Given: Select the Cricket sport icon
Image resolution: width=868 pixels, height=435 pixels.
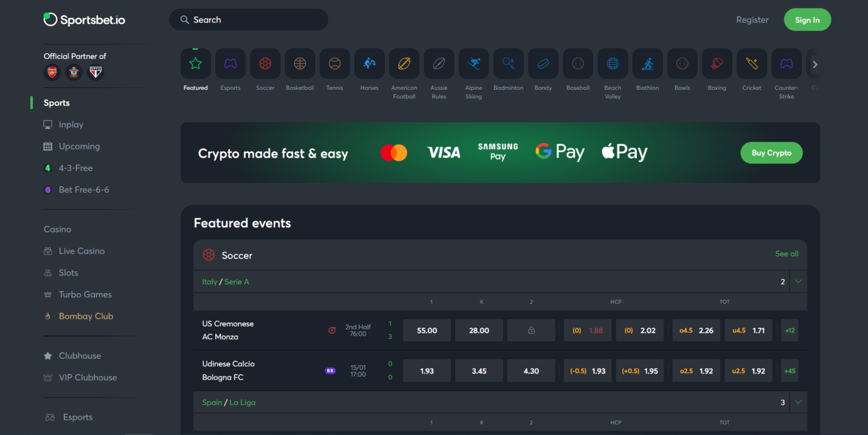Looking at the screenshot, I should pyautogui.click(x=752, y=63).
